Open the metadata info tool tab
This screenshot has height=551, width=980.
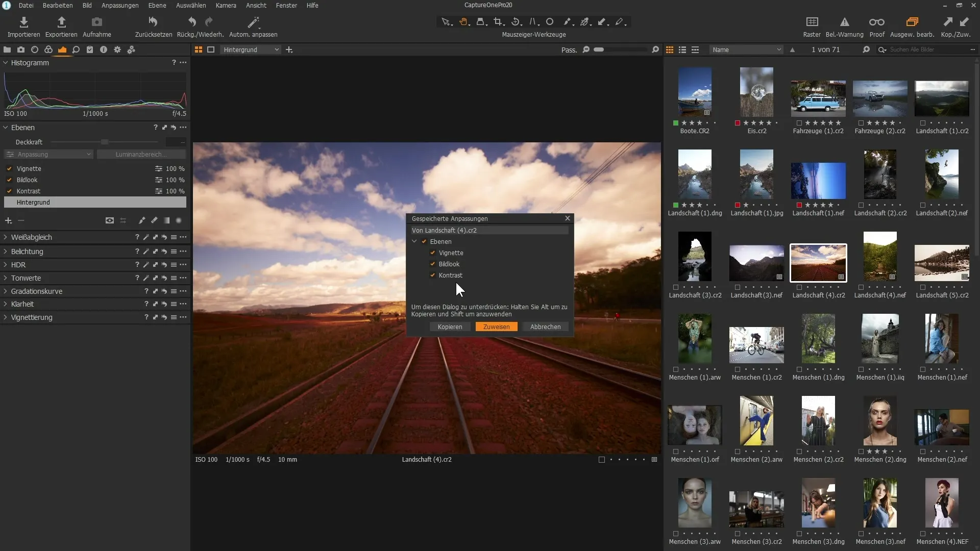(x=104, y=49)
